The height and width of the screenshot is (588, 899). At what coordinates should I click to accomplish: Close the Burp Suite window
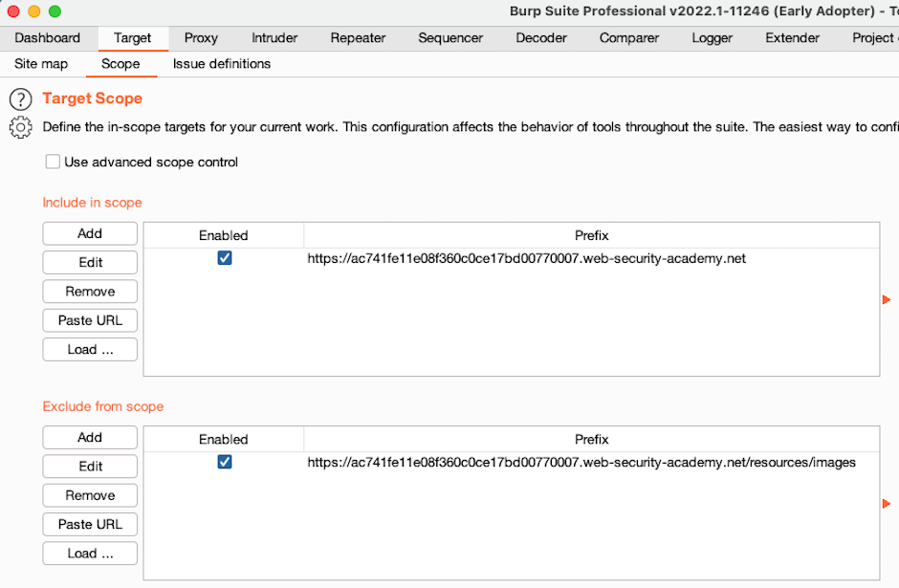pyautogui.click(x=13, y=11)
